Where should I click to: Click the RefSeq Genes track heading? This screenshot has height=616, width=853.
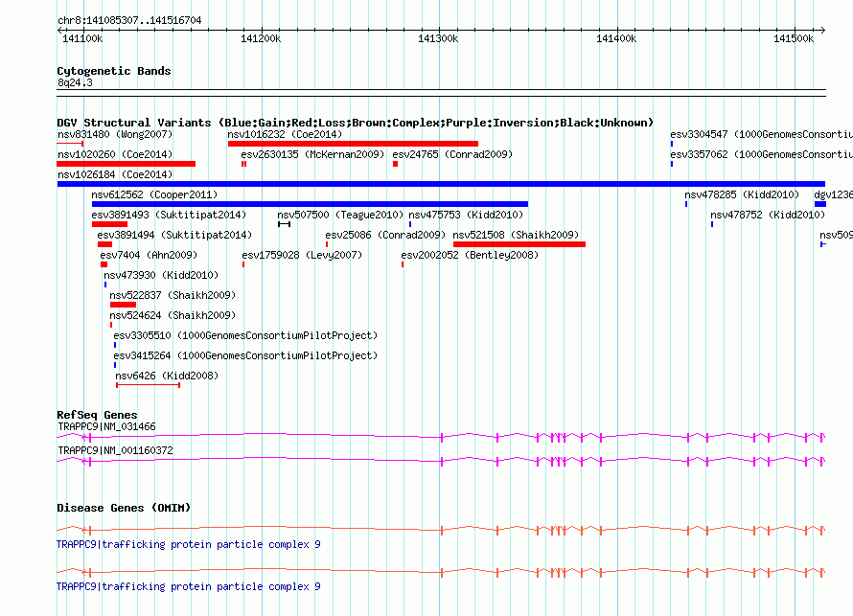[x=97, y=415]
